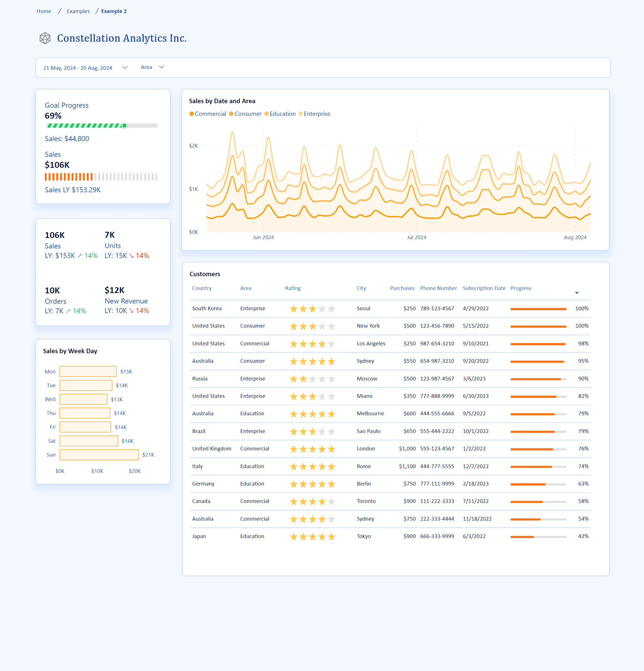Navigate to Home via the breadcrumb
This screenshot has width=644, height=671.
tap(43, 11)
